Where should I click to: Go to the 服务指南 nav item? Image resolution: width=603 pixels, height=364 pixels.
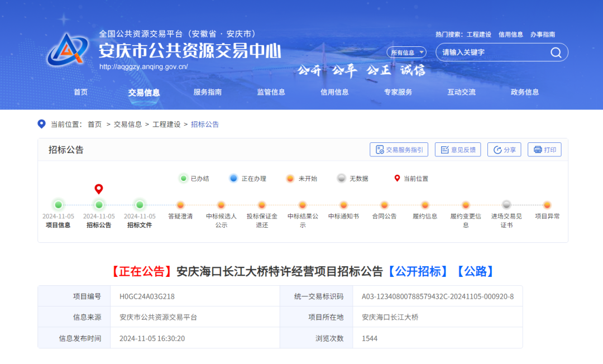(x=207, y=92)
